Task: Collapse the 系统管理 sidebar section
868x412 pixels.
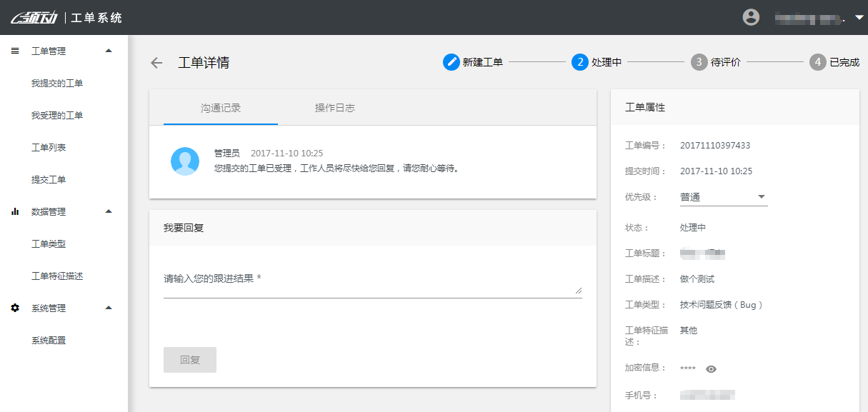Action: tap(109, 308)
